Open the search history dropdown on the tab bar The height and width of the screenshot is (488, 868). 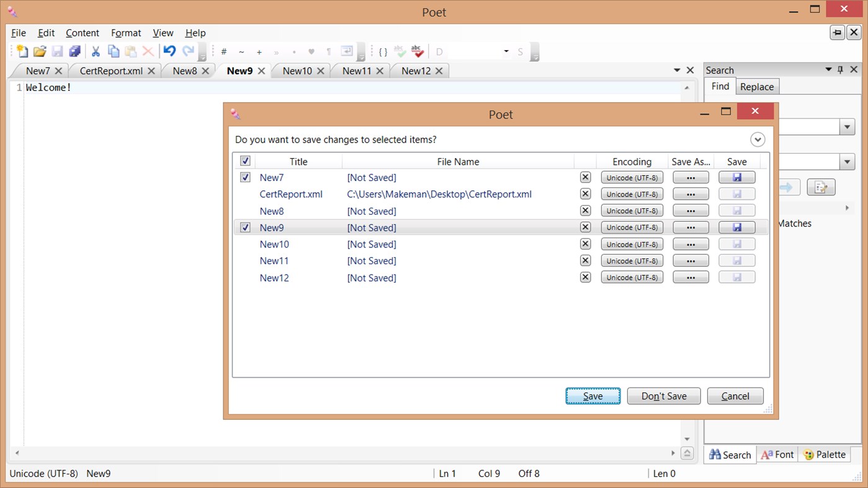pyautogui.click(x=678, y=71)
